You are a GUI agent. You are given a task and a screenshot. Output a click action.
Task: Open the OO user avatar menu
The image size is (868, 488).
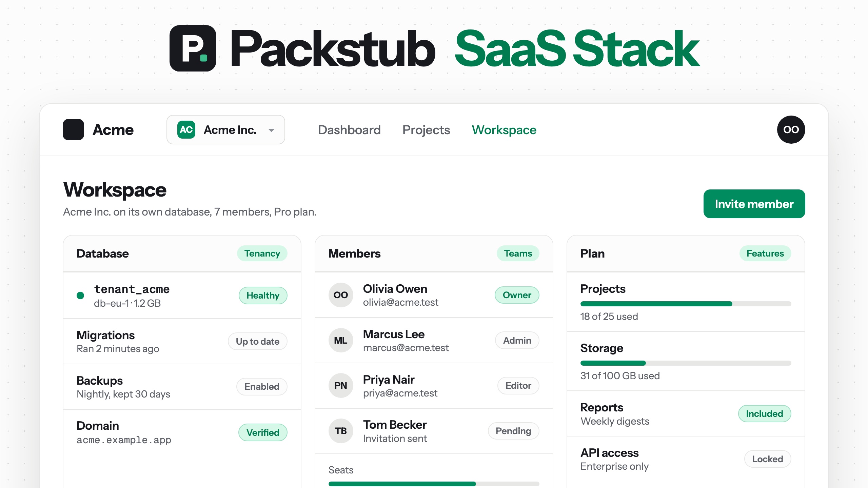pyautogui.click(x=791, y=129)
